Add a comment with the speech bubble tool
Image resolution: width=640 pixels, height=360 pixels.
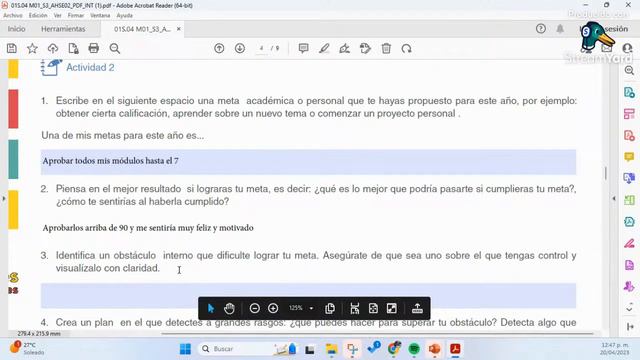click(303, 49)
